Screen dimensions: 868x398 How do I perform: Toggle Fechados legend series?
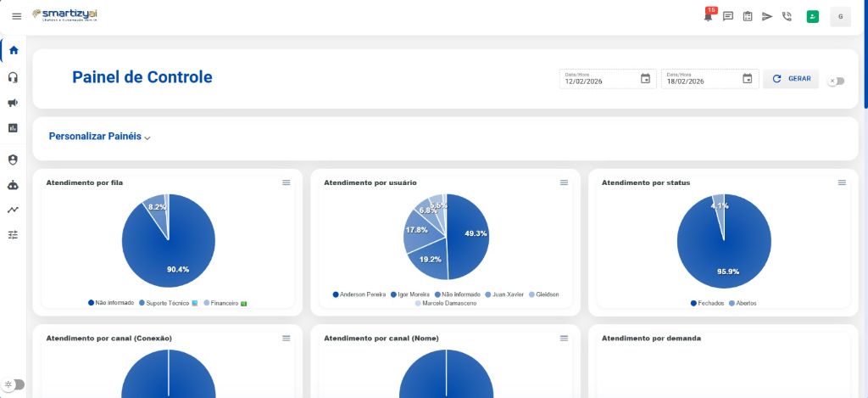click(708, 303)
